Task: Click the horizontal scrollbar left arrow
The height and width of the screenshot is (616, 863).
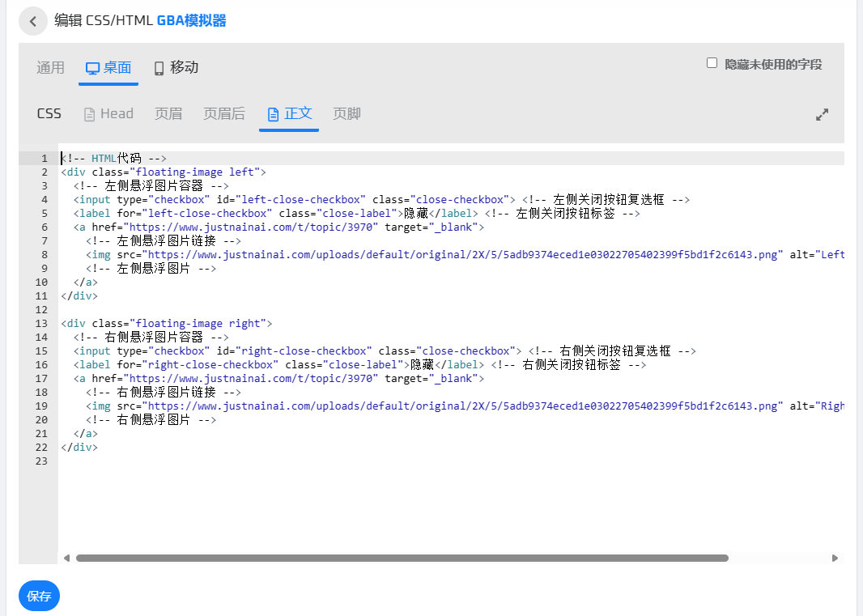Action: tap(66, 558)
